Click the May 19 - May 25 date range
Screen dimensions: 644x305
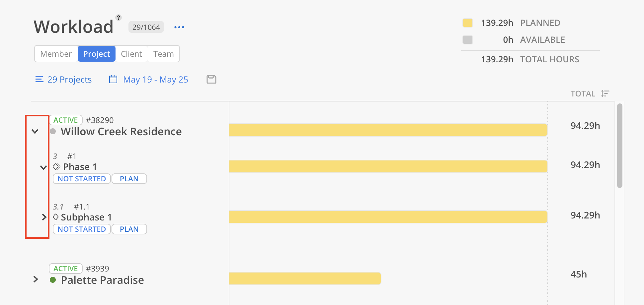click(155, 79)
